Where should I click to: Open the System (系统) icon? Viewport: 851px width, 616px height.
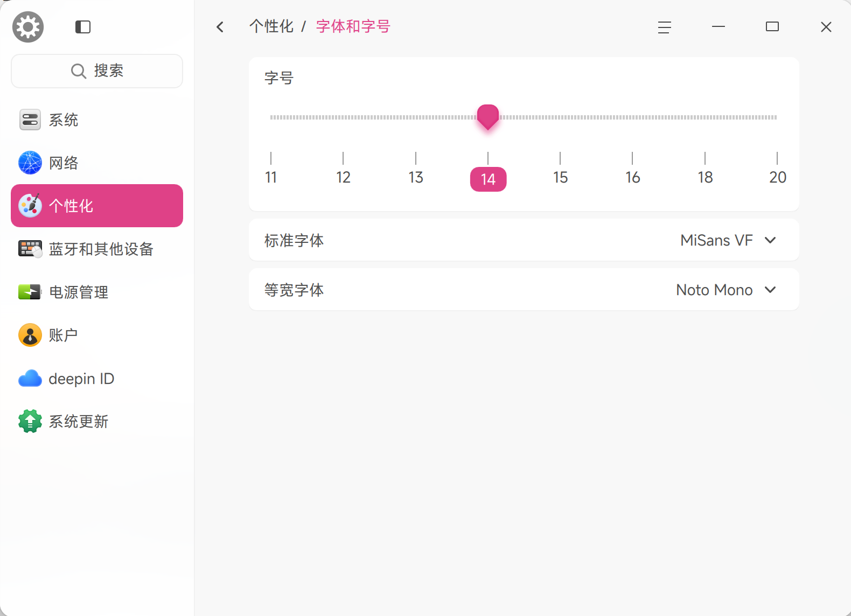[x=30, y=120]
